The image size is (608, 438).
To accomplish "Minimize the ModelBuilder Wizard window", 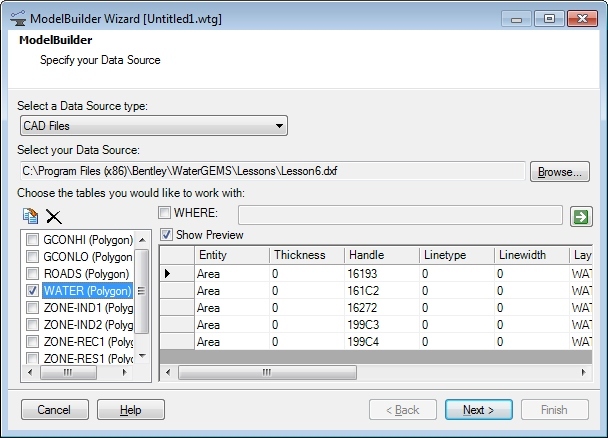I will click(x=516, y=19).
